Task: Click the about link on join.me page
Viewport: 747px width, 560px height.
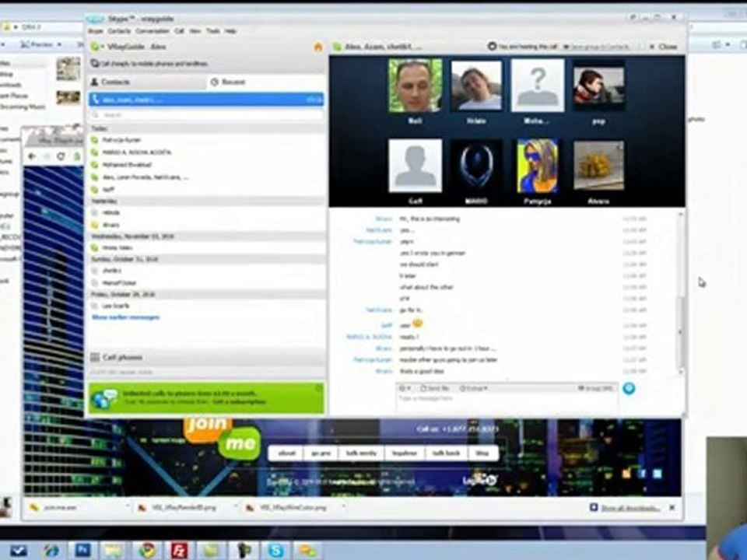Action: tap(286, 453)
